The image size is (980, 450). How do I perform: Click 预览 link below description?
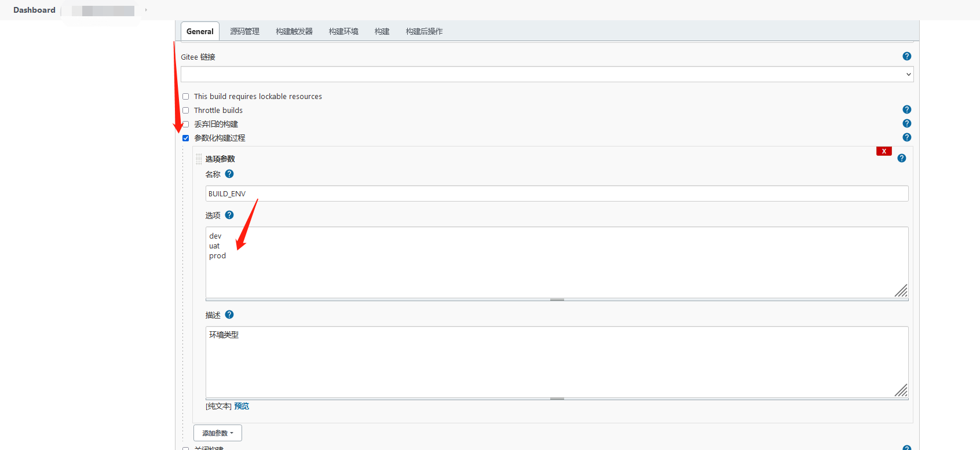242,406
